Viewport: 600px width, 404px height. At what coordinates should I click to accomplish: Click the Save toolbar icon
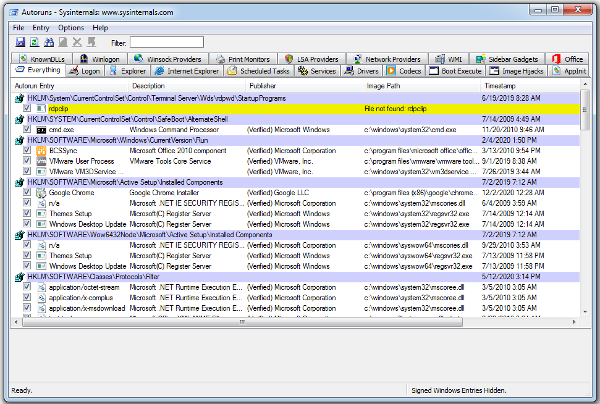[19, 43]
